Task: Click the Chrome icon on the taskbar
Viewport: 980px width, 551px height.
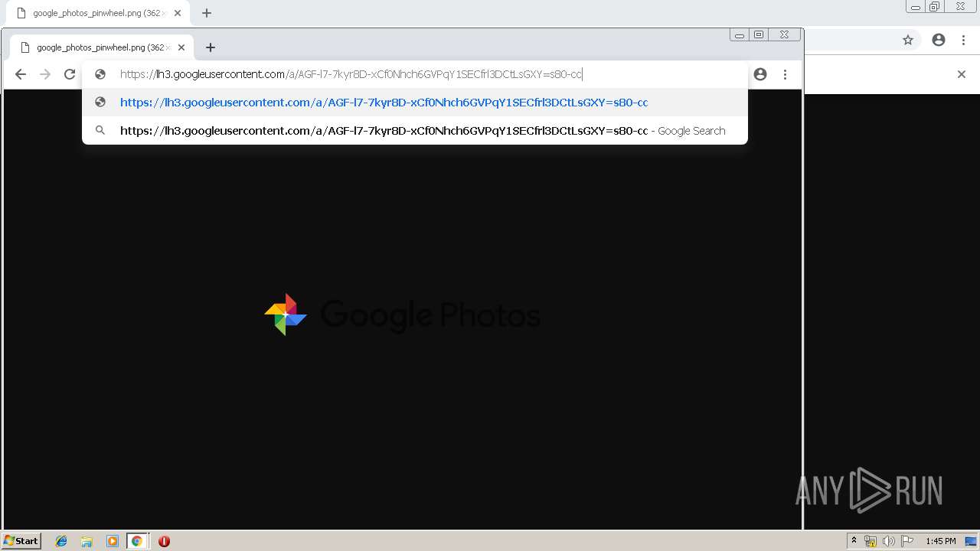Action: [137, 541]
